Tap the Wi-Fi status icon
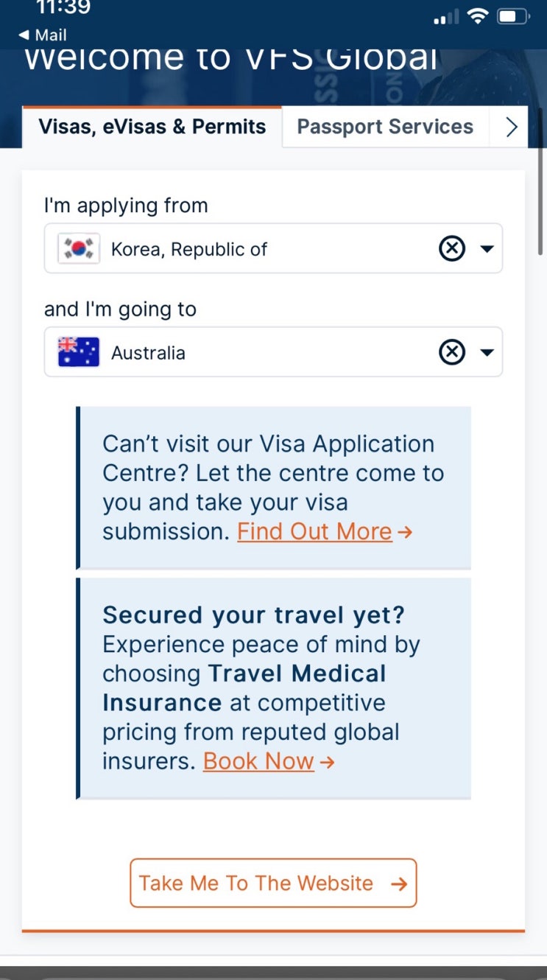The width and height of the screenshot is (547, 980). 479,16
